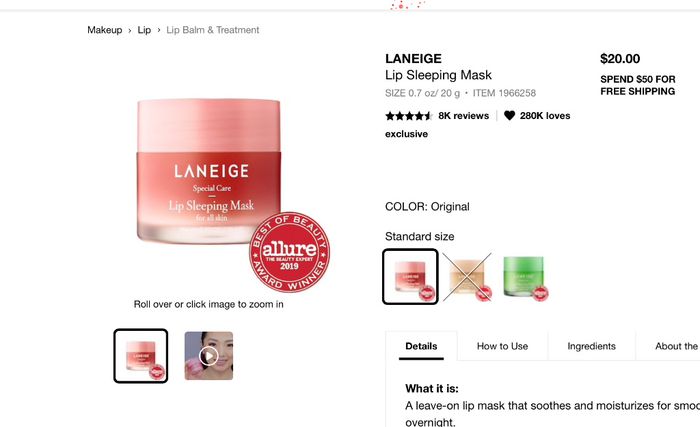Select the Original pink color swatch
This screenshot has width=700, height=427.
coord(410,276)
